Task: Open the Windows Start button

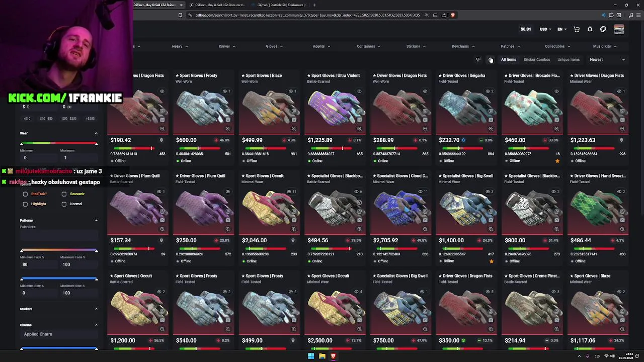Action: [311, 356]
